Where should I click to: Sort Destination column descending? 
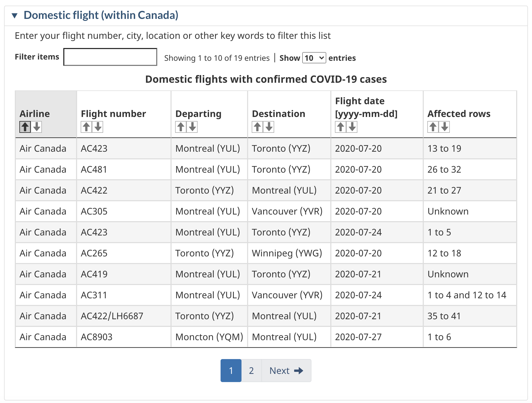click(269, 127)
